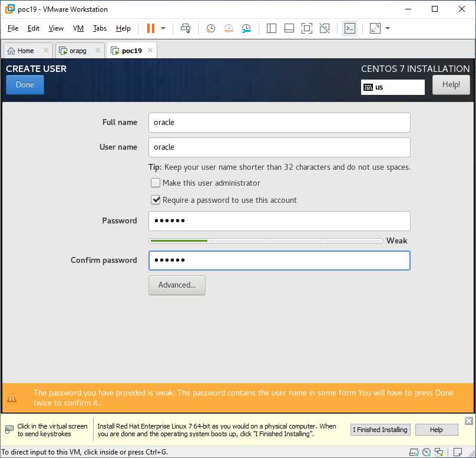Click the VMware Workstation title bar icon
476x458 pixels.
[x=9, y=9]
